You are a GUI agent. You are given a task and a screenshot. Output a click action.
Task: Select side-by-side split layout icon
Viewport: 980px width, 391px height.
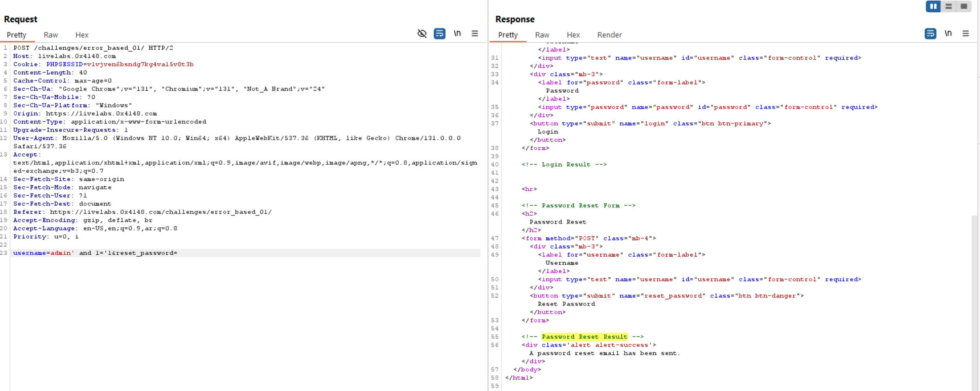point(933,6)
